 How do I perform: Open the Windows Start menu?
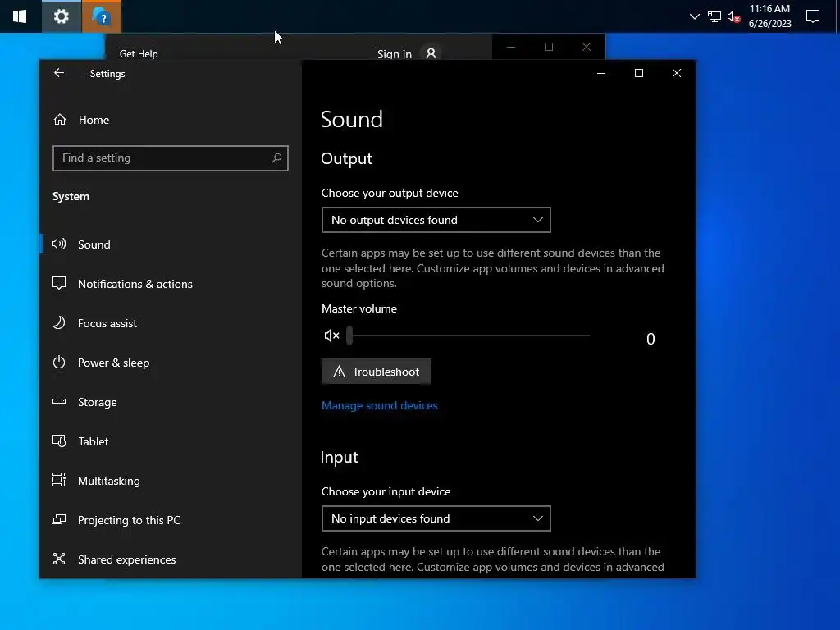pos(20,16)
